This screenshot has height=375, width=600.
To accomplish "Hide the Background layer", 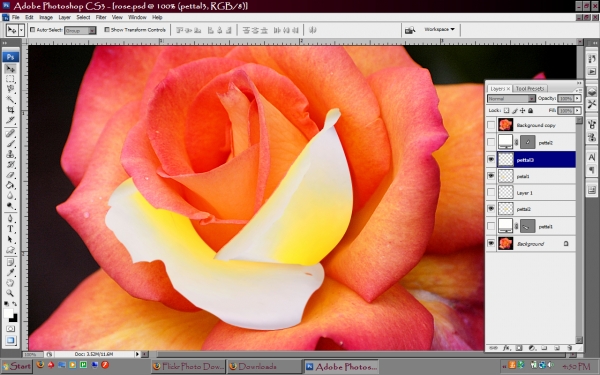I will [x=491, y=243].
